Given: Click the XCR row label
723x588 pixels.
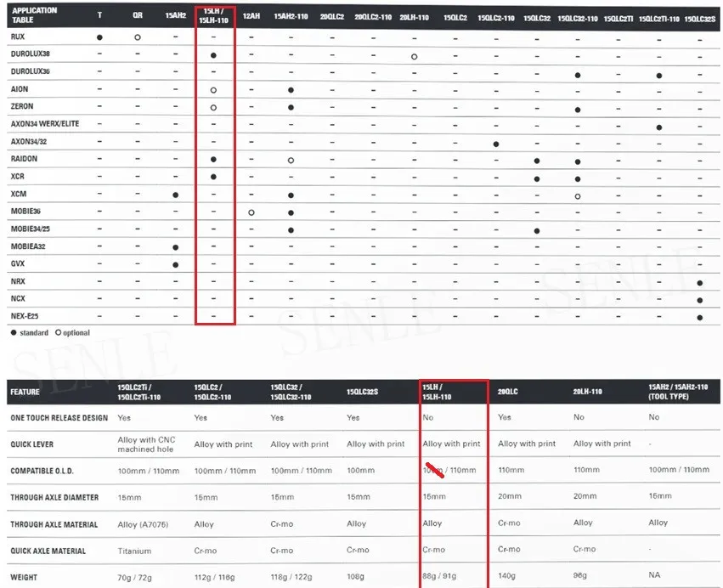Looking at the screenshot, I should coord(18,176).
